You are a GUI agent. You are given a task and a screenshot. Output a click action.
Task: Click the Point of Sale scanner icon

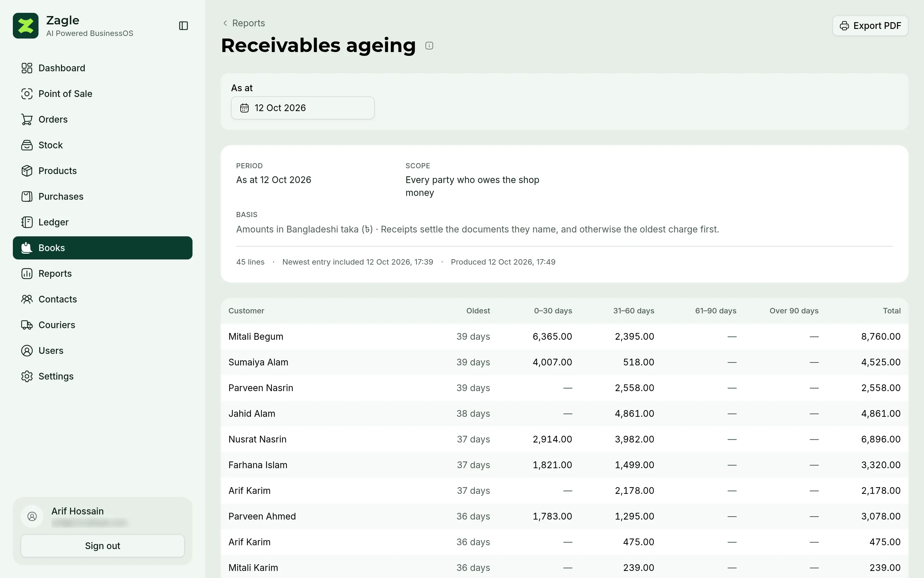pos(27,94)
